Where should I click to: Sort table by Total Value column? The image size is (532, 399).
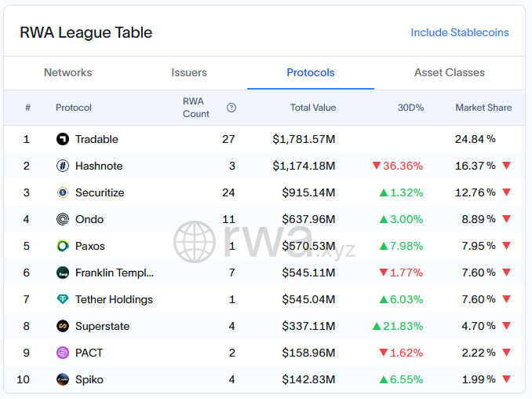coord(312,108)
